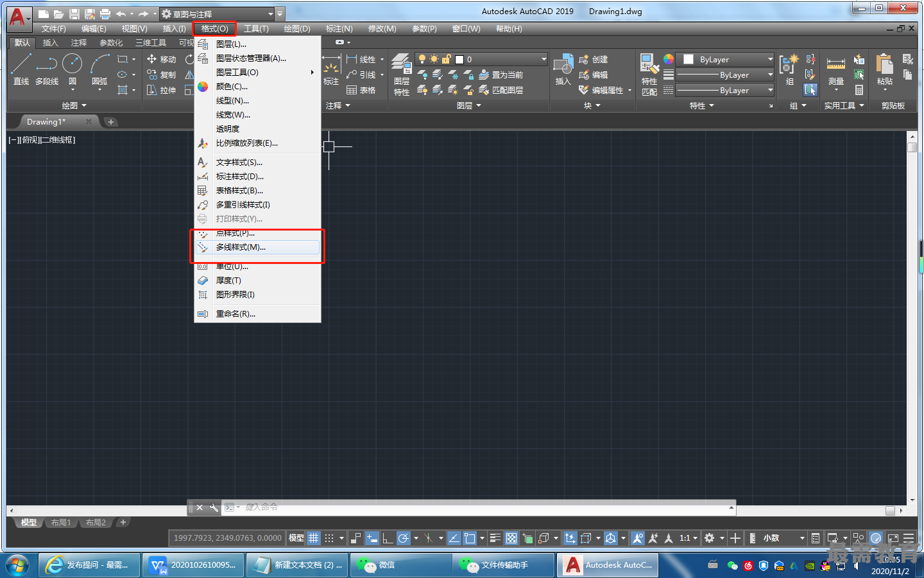Viewport: 924px width, 578px height.
Task: Click 线性 dimension button
Action: (361, 59)
